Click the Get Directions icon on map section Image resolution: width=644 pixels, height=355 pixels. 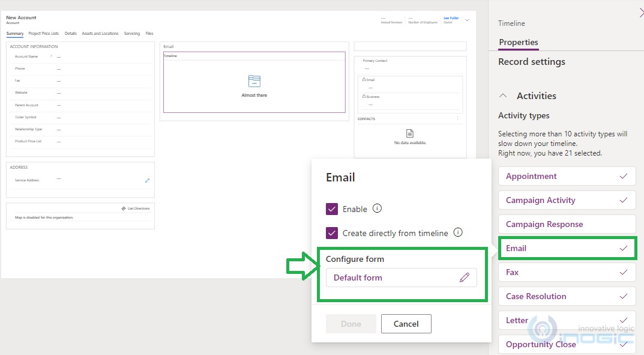(123, 208)
